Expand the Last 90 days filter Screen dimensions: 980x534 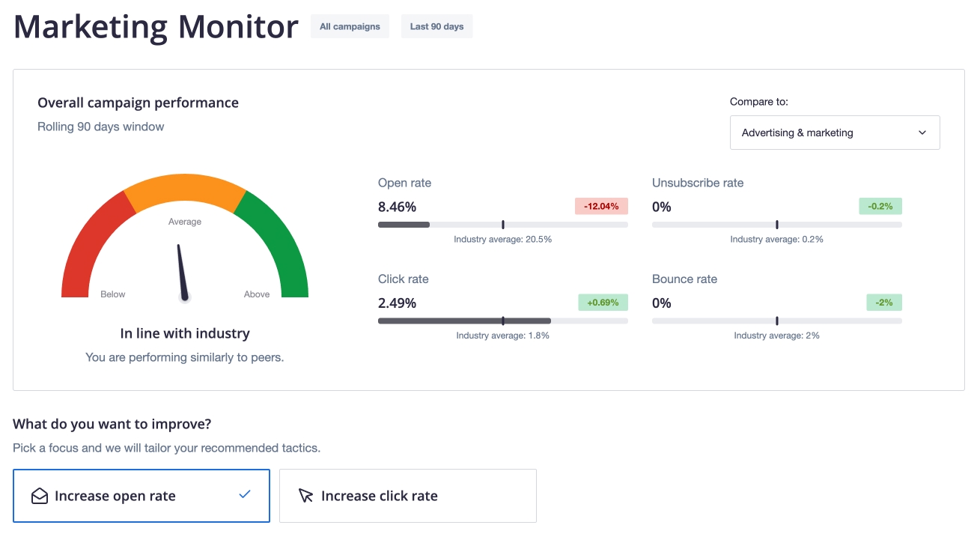pos(436,25)
